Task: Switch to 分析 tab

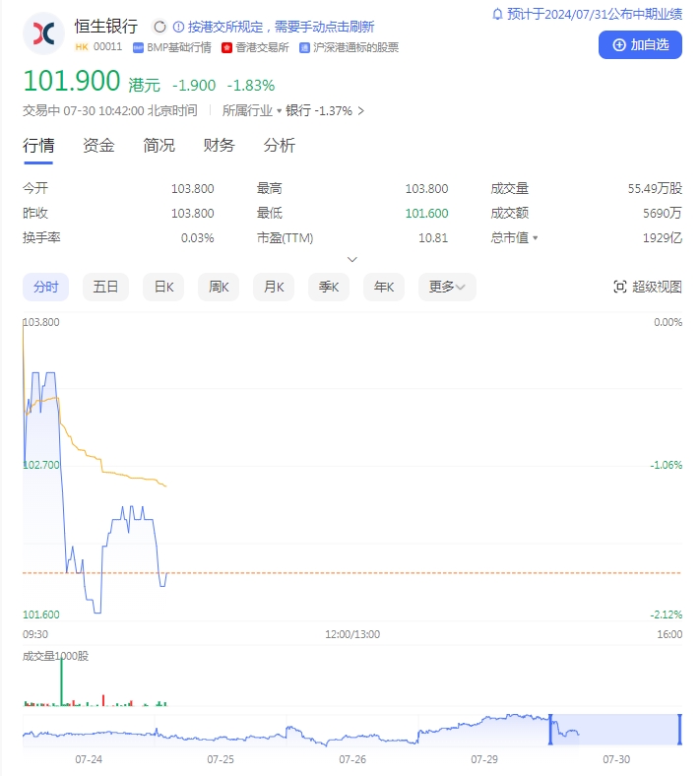Action: click(279, 146)
